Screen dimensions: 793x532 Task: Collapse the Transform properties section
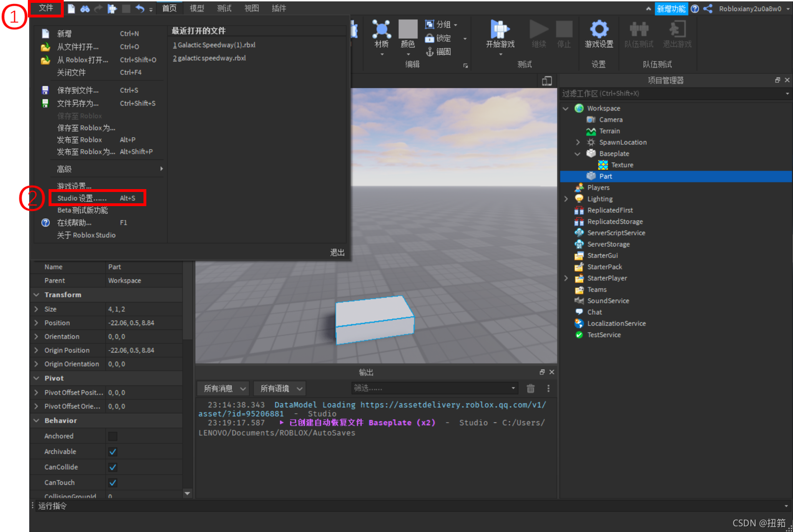tap(36, 295)
